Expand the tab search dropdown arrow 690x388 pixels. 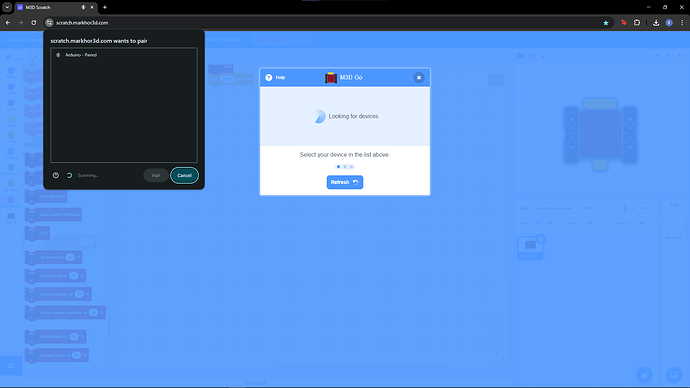(7, 7)
